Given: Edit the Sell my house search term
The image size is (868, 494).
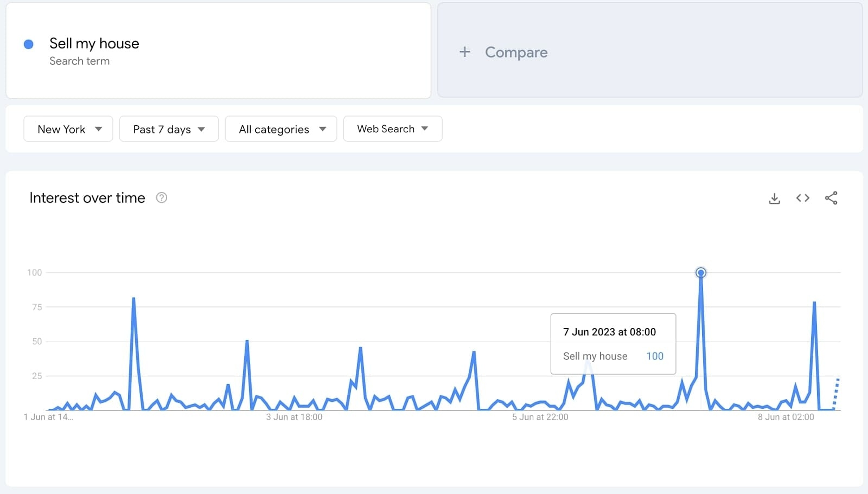Looking at the screenshot, I should [94, 43].
